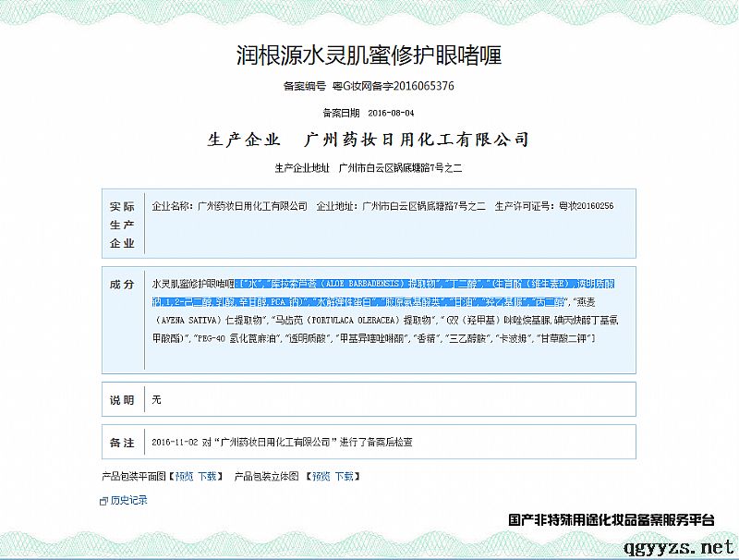Click the manufacturer name 广州药妆日用化工有限公司 heading
The height and width of the screenshot is (560, 739).
click(417, 140)
